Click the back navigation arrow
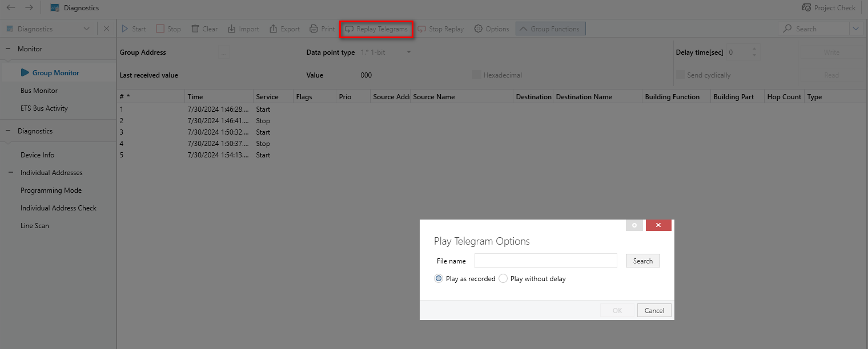 click(11, 7)
